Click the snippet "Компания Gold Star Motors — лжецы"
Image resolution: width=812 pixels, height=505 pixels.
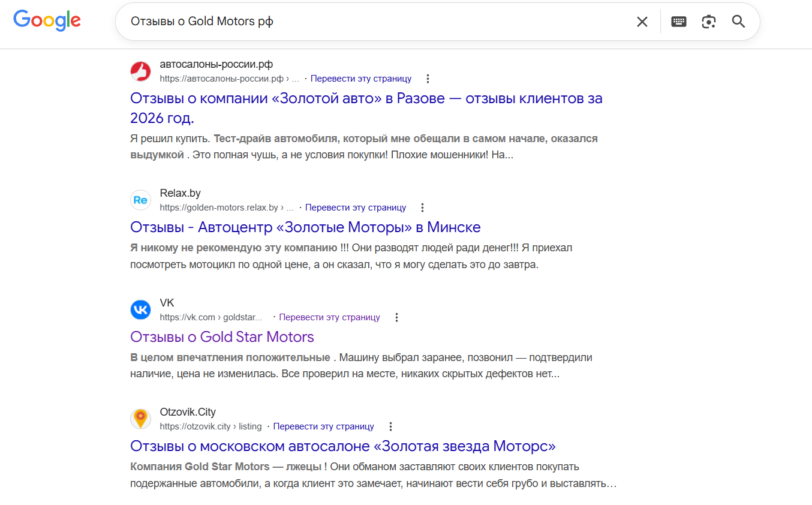tap(373, 475)
